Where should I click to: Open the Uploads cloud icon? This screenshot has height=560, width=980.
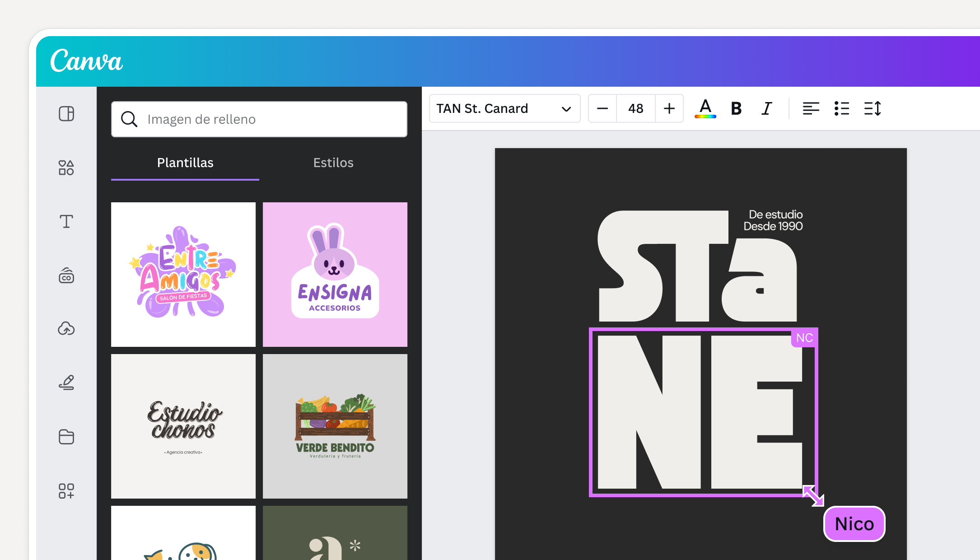click(x=66, y=329)
